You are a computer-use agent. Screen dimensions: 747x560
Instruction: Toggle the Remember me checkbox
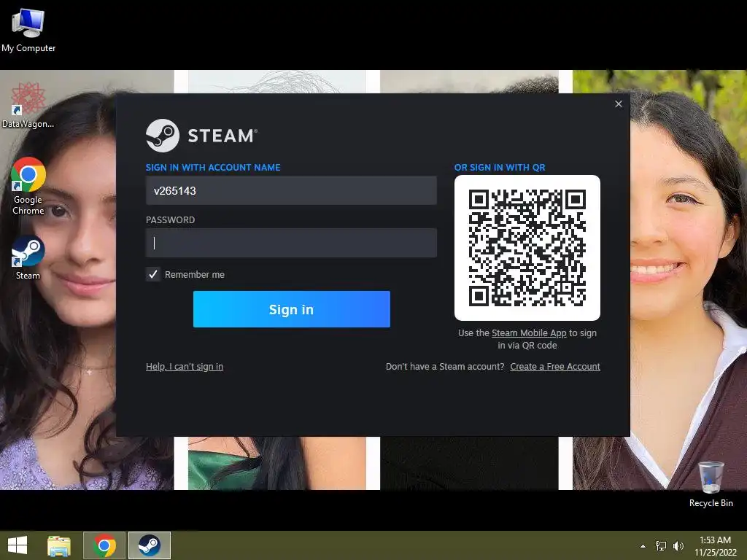coord(153,274)
